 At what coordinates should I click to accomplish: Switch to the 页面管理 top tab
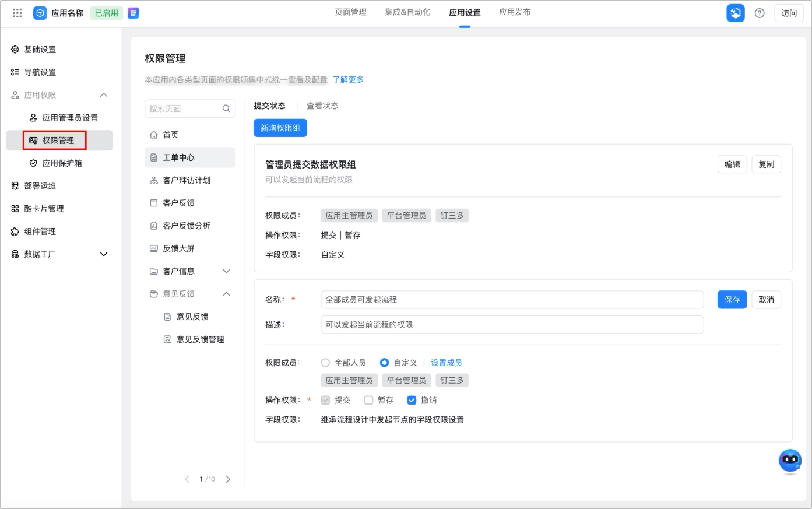click(350, 12)
